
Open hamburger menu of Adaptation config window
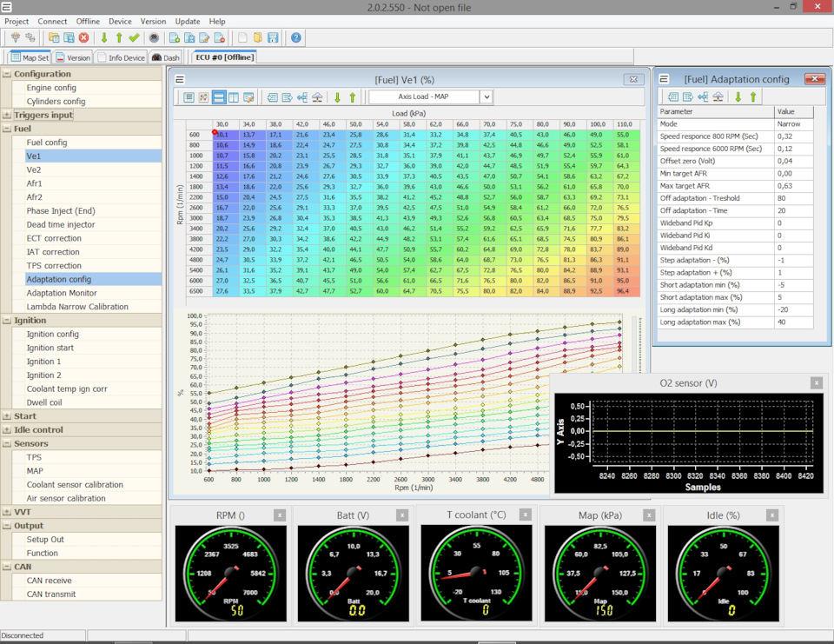(664, 79)
